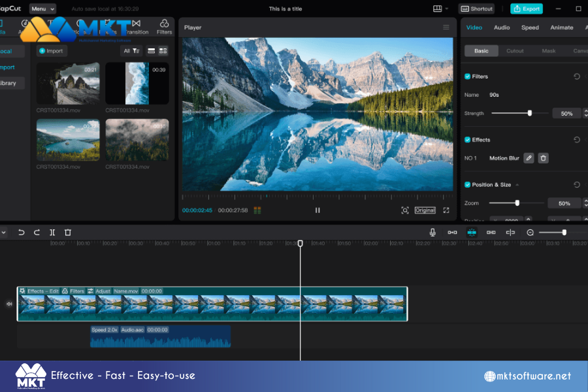Collapse the Position & Size section
Screen dimensions: 588x392
[x=517, y=185]
